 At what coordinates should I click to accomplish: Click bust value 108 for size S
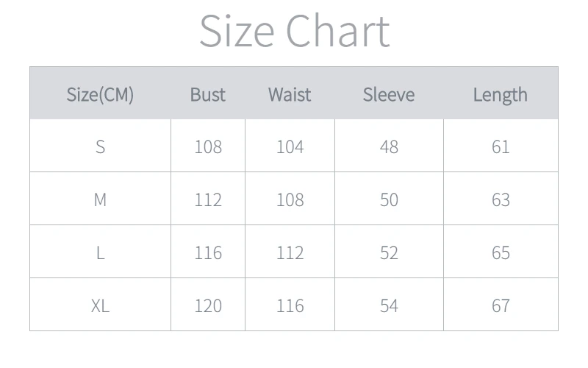[x=208, y=146]
